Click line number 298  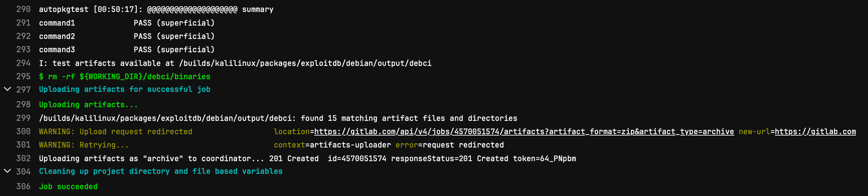coord(23,104)
